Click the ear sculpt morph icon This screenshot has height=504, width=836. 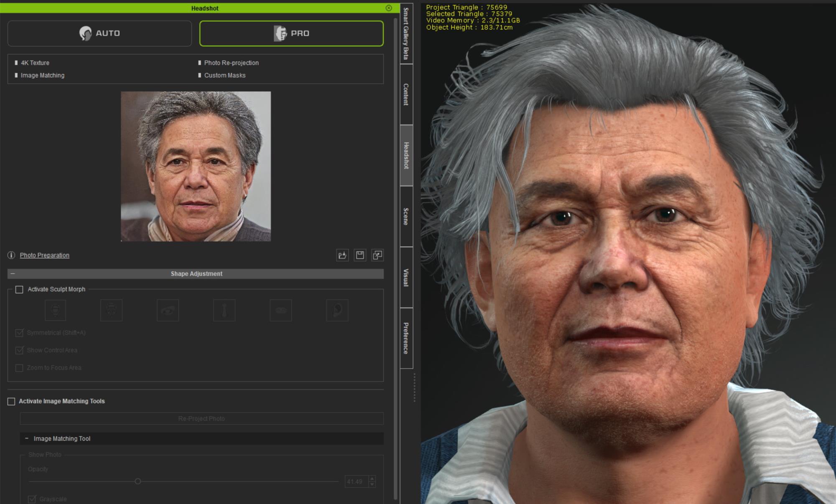(x=337, y=310)
